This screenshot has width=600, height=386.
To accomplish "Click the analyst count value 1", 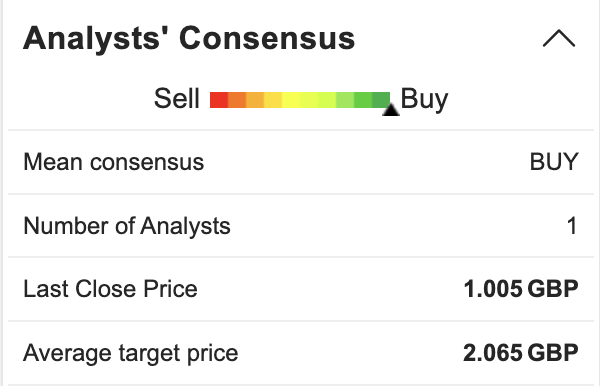I will [572, 226].
